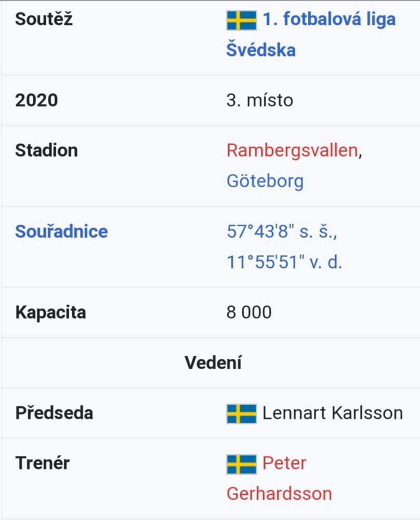This screenshot has width=420, height=520.
Task: Click the Swedish flag next to Peter Gerhardsson
Action: [241, 464]
